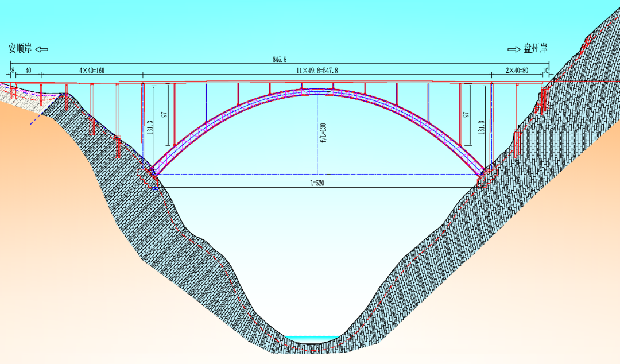Click the 2×40=80 span dimension
Screen dimensions: 620x364
516,70
